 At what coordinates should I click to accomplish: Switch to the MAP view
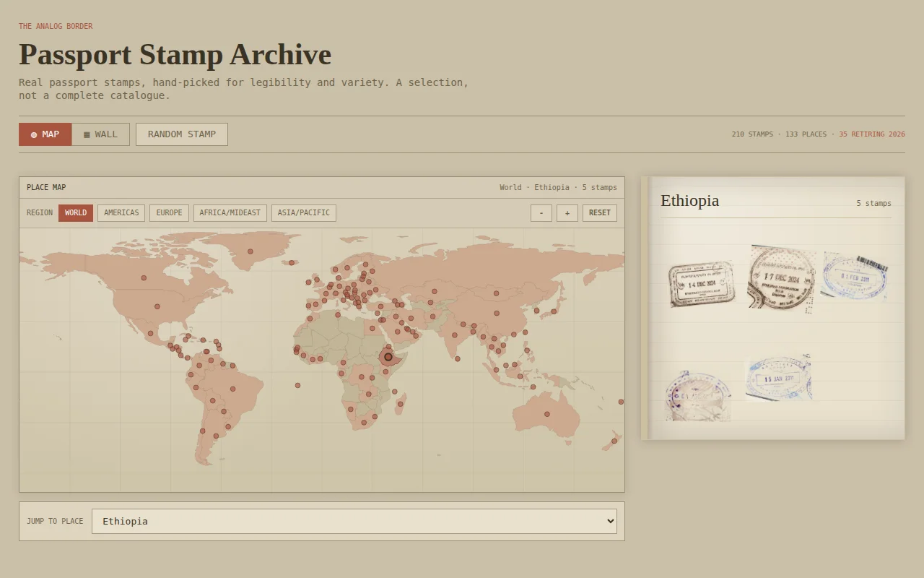45,134
